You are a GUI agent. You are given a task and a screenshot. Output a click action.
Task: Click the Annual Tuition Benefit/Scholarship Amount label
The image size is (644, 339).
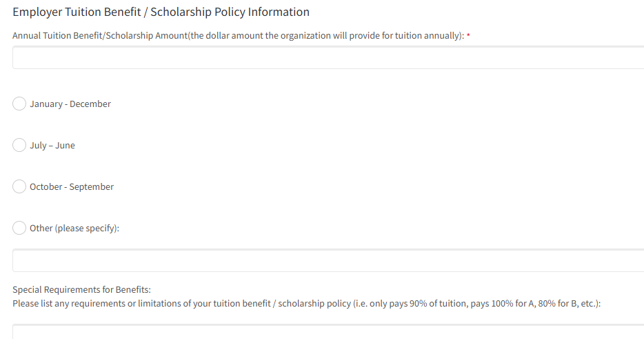pos(100,35)
